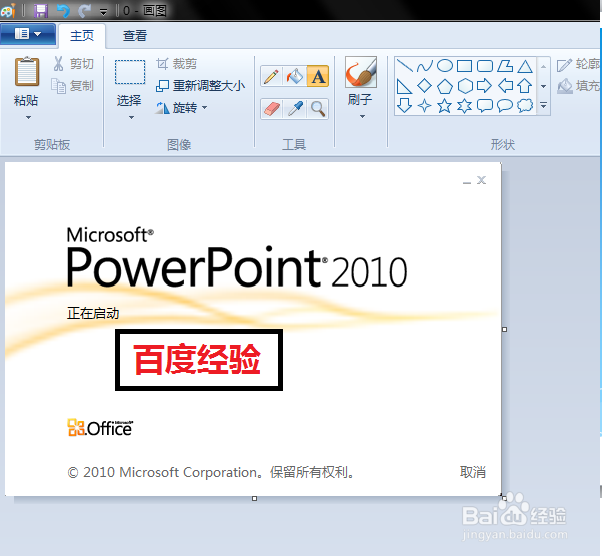Click the Paste clipboard icon
The height and width of the screenshot is (556, 602).
(x=26, y=72)
